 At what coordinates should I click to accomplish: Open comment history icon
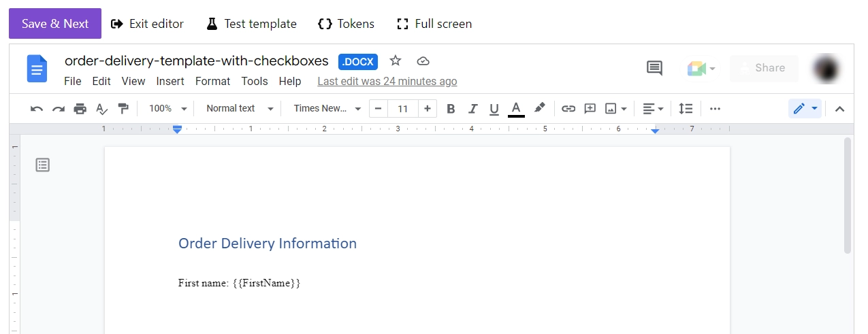[x=654, y=68]
